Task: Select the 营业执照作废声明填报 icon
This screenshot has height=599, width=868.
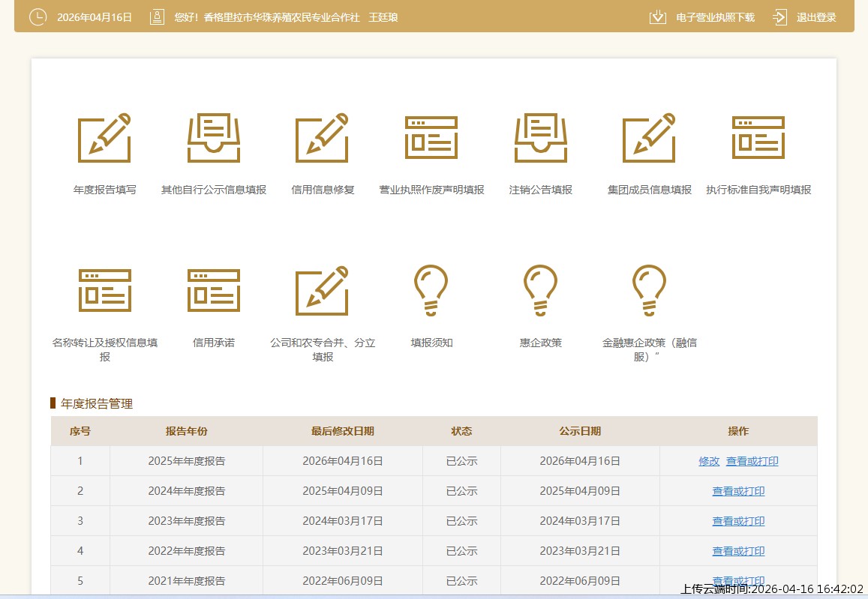Action: 431,139
